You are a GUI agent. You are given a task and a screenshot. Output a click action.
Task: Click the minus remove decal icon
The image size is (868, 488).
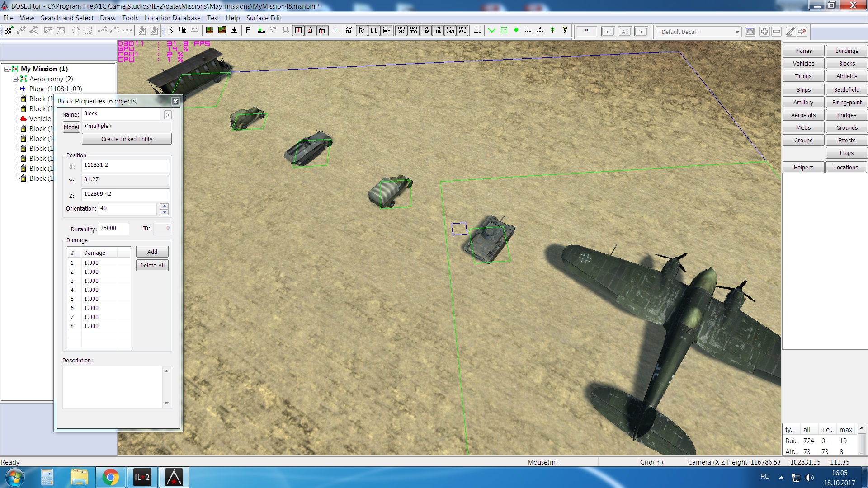(x=776, y=31)
